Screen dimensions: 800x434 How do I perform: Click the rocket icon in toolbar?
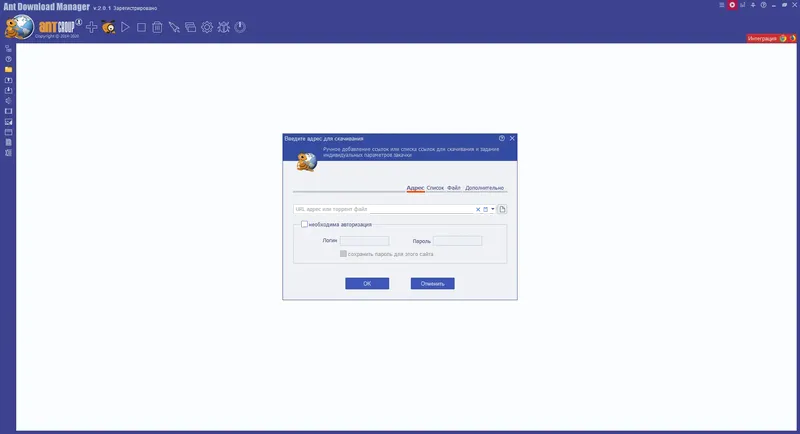coord(174,27)
